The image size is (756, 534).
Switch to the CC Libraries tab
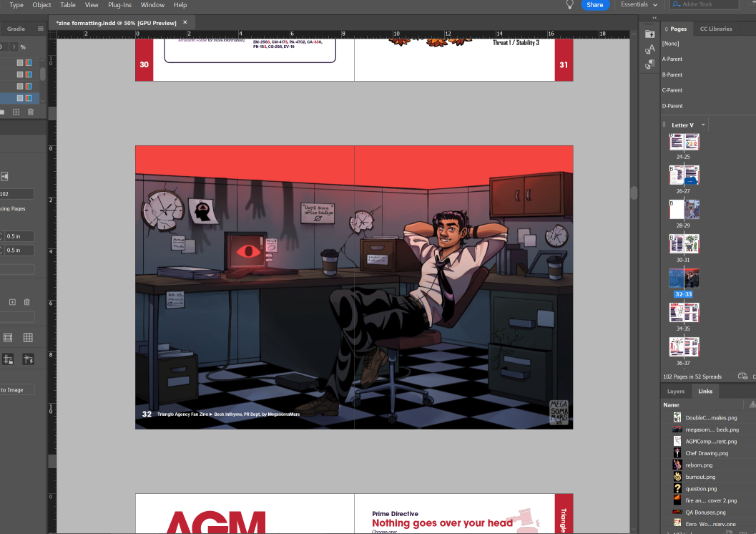716,29
